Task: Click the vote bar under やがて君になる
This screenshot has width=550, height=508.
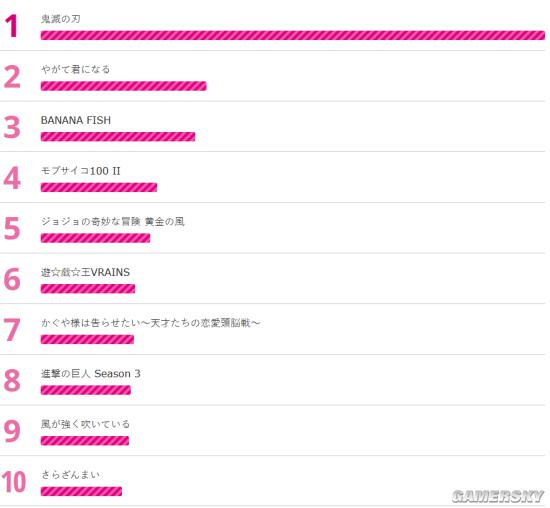Action: [x=123, y=86]
